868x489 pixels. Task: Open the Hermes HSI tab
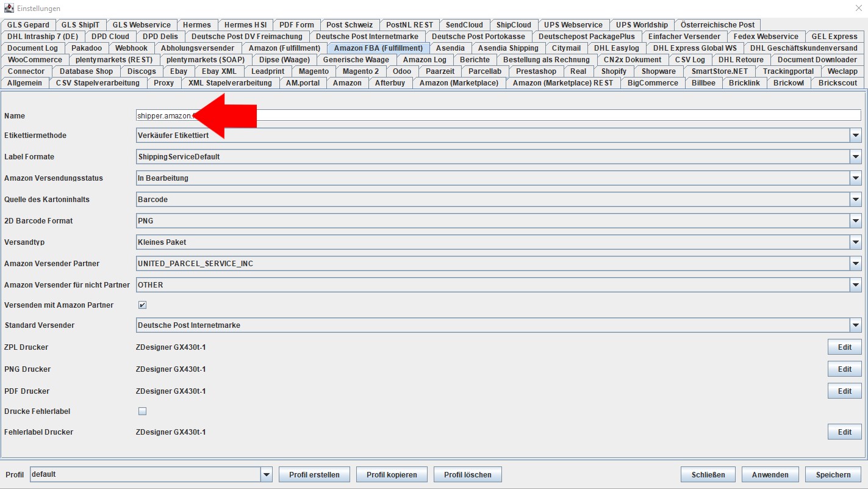[245, 25]
